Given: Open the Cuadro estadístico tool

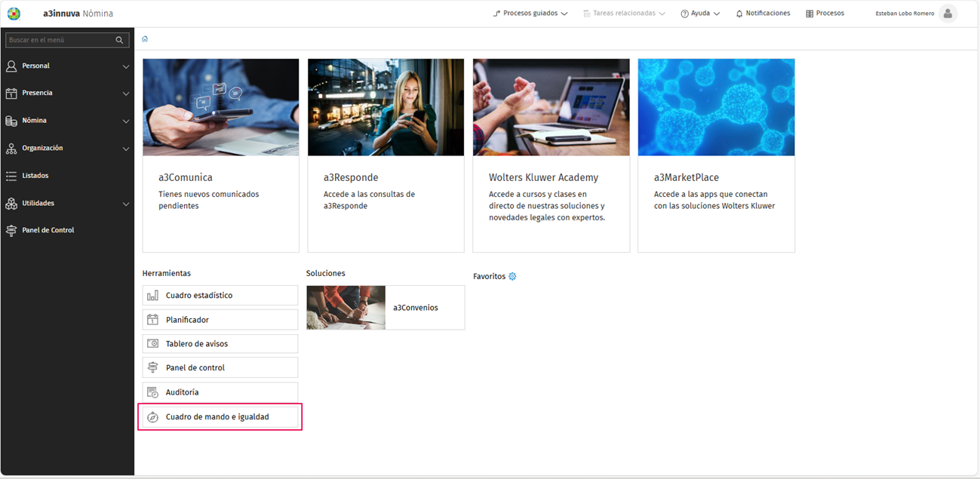Looking at the screenshot, I should tap(220, 295).
